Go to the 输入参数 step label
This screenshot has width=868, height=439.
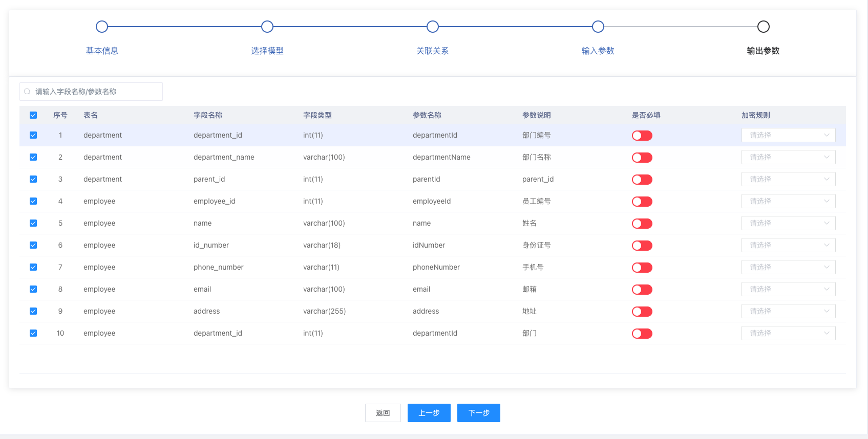coord(598,51)
